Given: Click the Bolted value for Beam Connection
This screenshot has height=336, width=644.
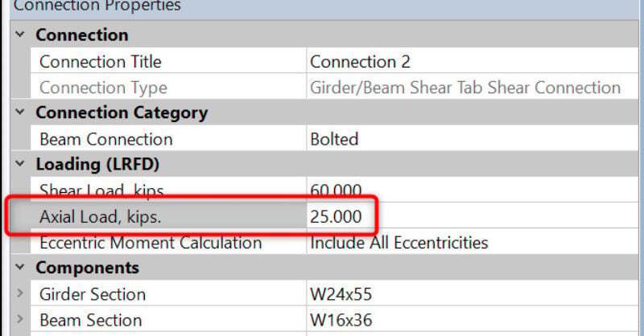Looking at the screenshot, I should coord(334,139).
